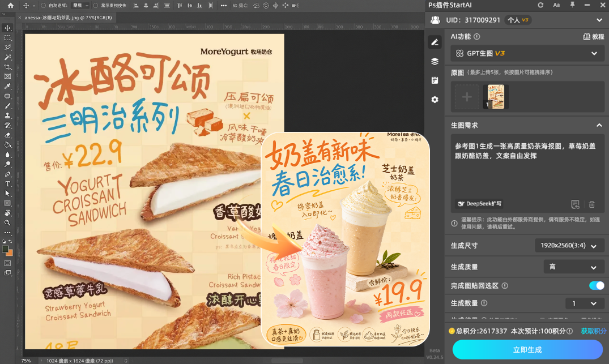The height and width of the screenshot is (364, 609).
Task: Select the Dodge tool
Action: (7, 164)
